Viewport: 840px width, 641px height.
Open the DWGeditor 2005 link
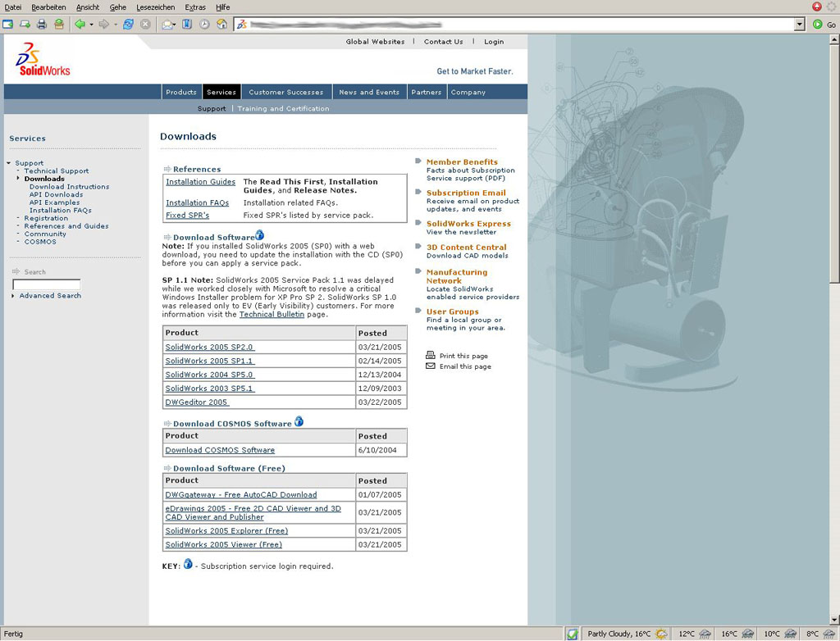[x=196, y=402]
